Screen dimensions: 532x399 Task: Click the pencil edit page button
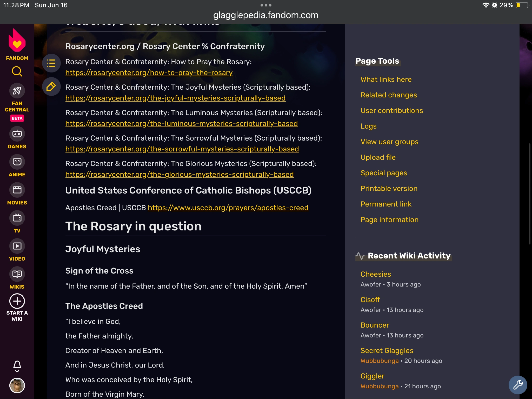coord(51,87)
